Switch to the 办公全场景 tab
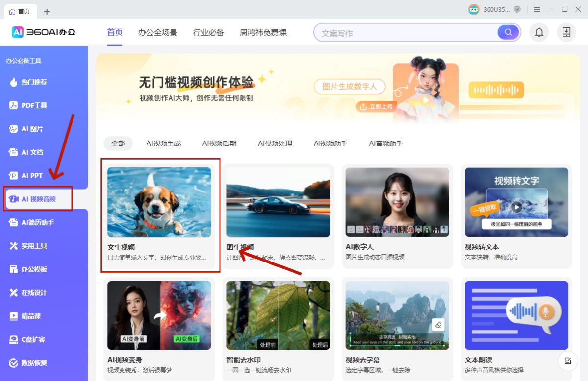Screen dimensions: 588x381 click(158, 33)
